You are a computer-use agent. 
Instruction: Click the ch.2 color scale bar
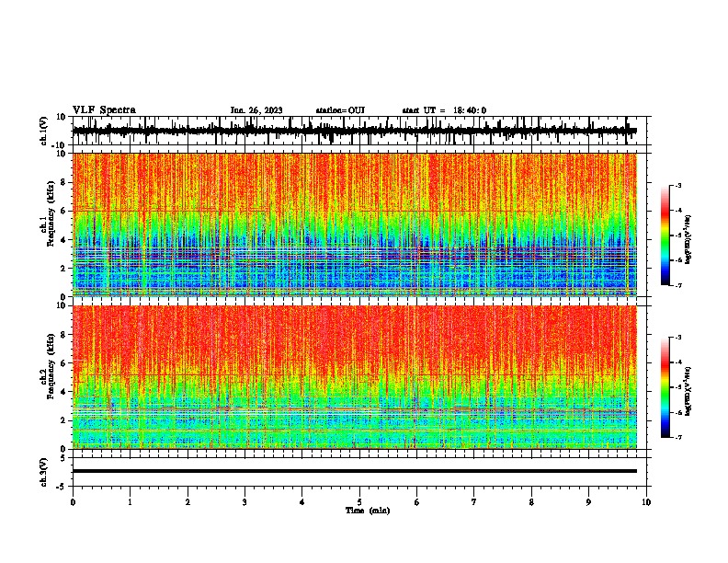[x=665, y=387]
